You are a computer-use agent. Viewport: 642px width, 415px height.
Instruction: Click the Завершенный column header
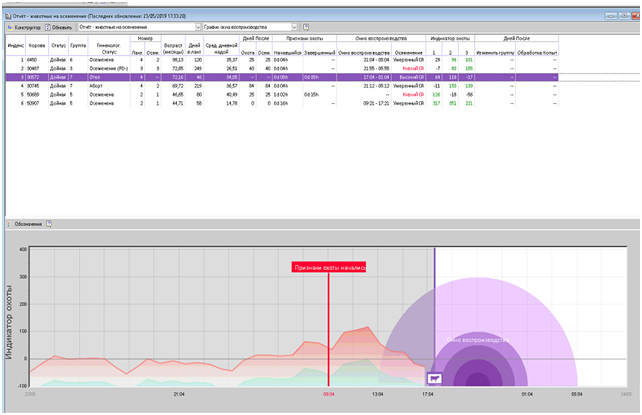point(320,53)
